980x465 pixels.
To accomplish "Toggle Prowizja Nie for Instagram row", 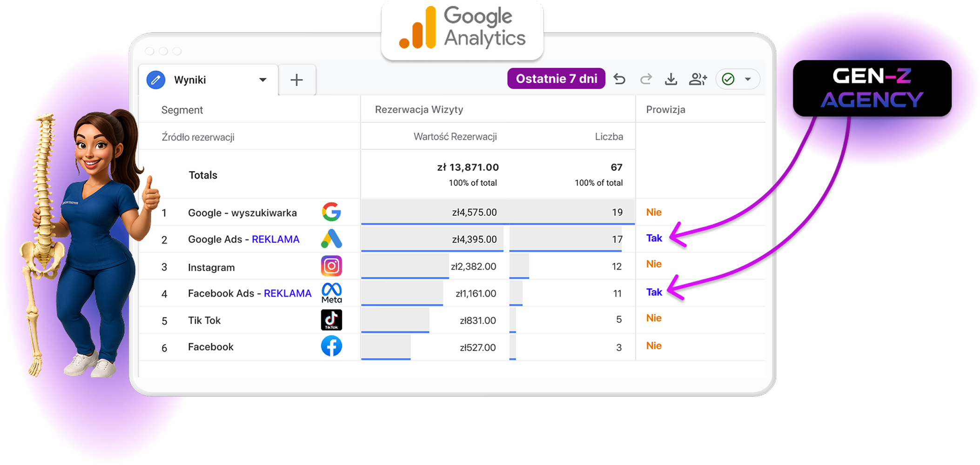I will point(653,264).
